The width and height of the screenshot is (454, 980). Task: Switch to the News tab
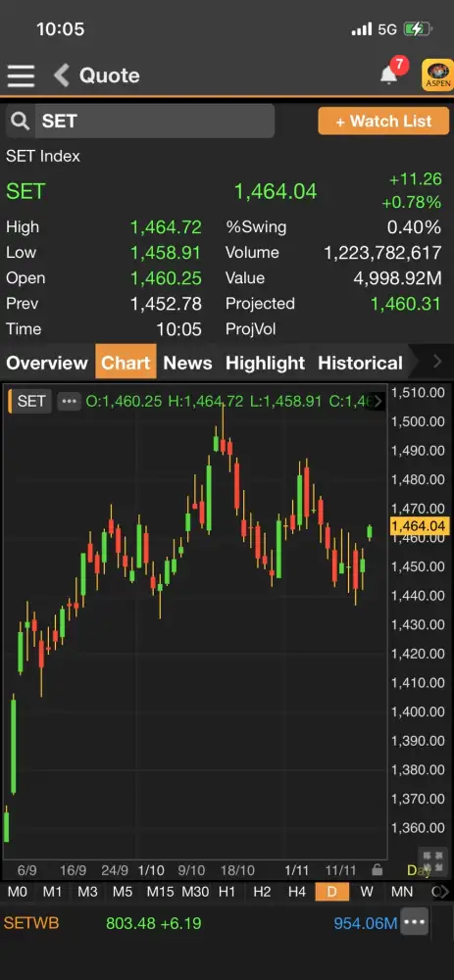click(187, 364)
